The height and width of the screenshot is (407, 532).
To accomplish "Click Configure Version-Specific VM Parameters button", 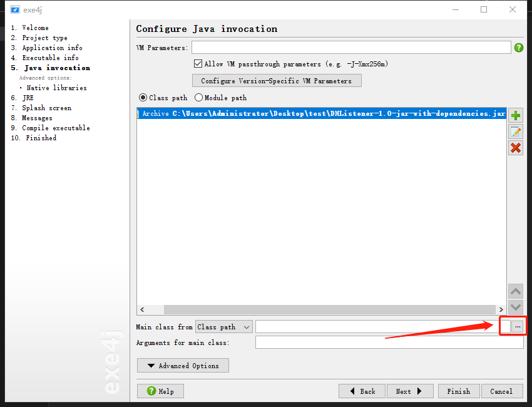I will [277, 81].
